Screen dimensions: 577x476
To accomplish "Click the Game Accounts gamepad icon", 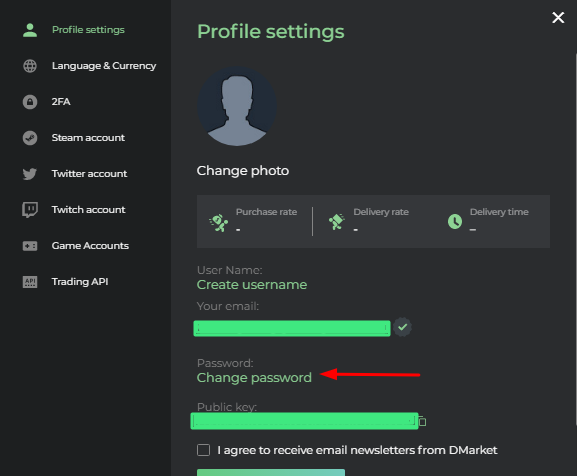I will click(x=30, y=246).
